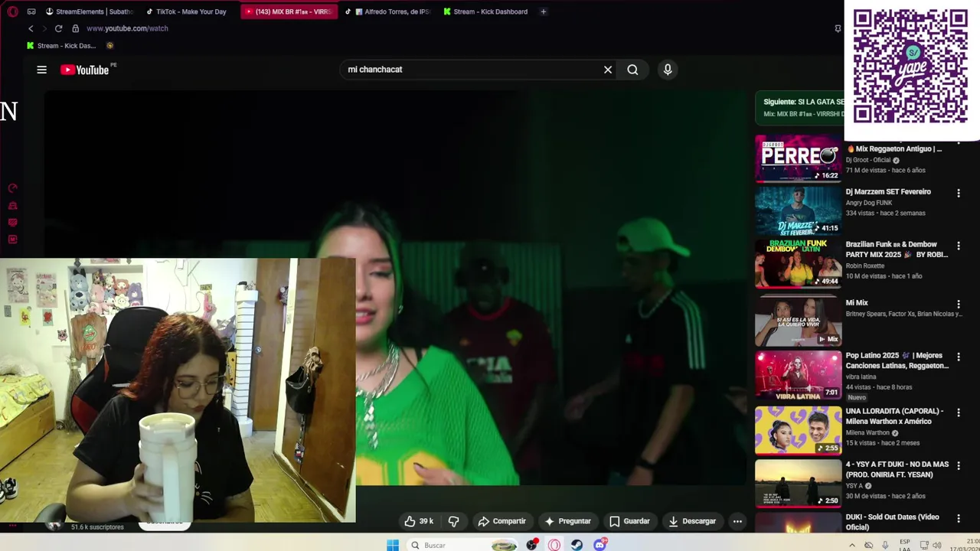980x551 pixels.
Task: Click the www.youtube.com/watch address bar
Action: (127, 28)
